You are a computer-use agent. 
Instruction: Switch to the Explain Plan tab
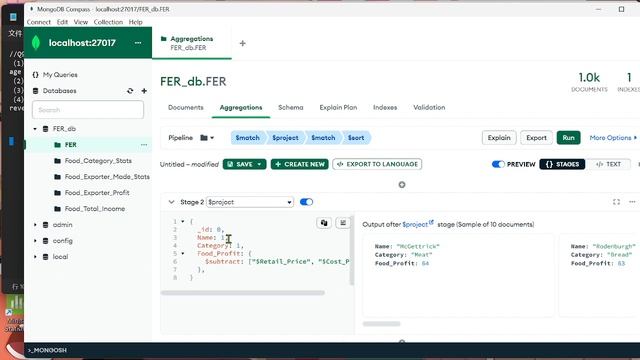tap(338, 107)
